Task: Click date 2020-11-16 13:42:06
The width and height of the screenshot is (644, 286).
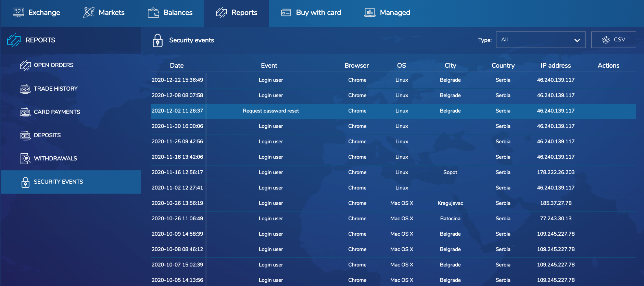Action: pos(177,157)
